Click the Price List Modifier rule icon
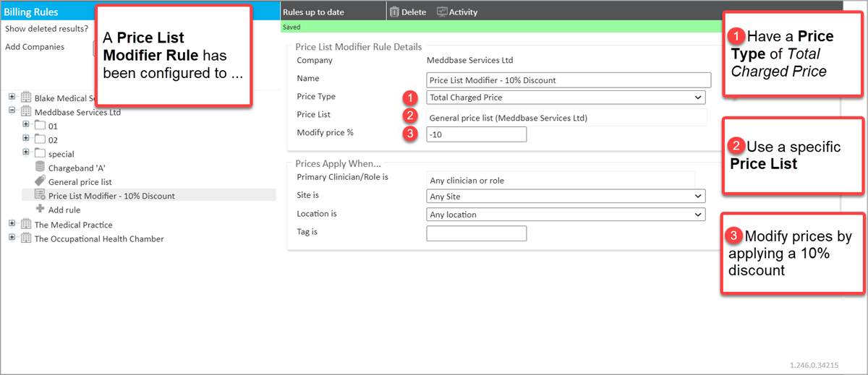This screenshot has width=868, height=375. 40,196
